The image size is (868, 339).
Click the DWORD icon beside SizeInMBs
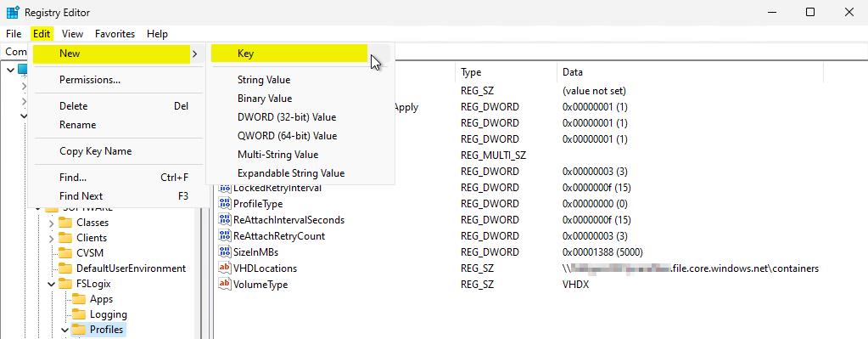pyautogui.click(x=225, y=251)
